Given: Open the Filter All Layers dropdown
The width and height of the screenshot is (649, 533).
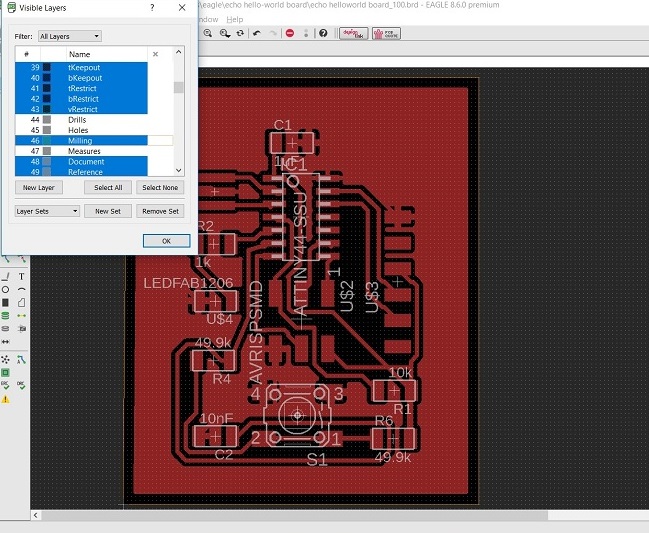Looking at the screenshot, I should click(70, 36).
